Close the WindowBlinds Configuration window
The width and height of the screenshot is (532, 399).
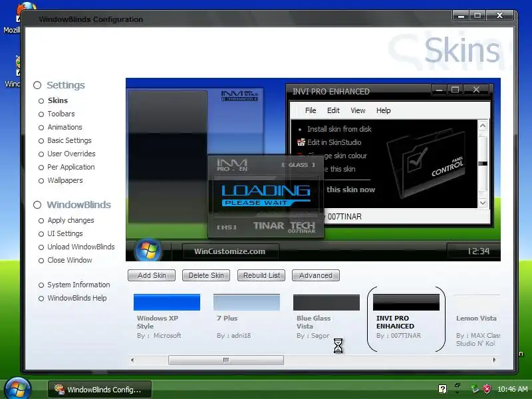499,15
